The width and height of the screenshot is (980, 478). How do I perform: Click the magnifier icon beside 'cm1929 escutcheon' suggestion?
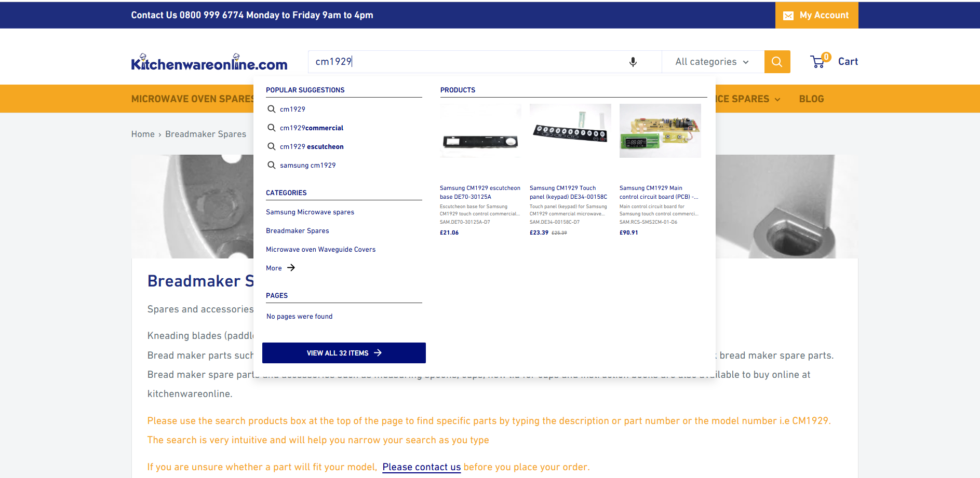click(271, 146)
